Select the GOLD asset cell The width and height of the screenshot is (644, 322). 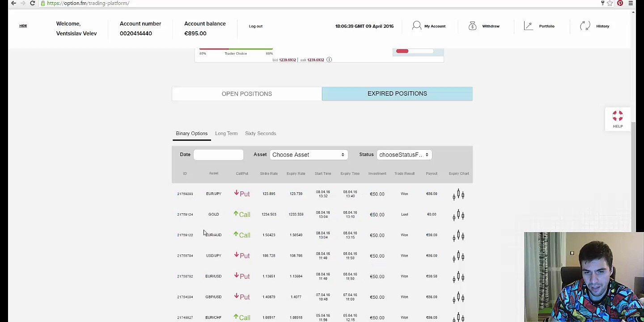213,214
